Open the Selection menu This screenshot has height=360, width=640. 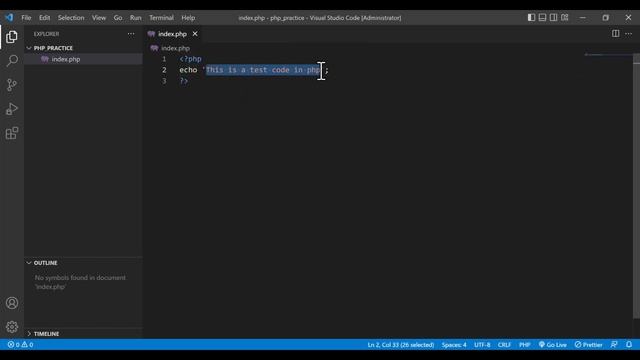71,18
